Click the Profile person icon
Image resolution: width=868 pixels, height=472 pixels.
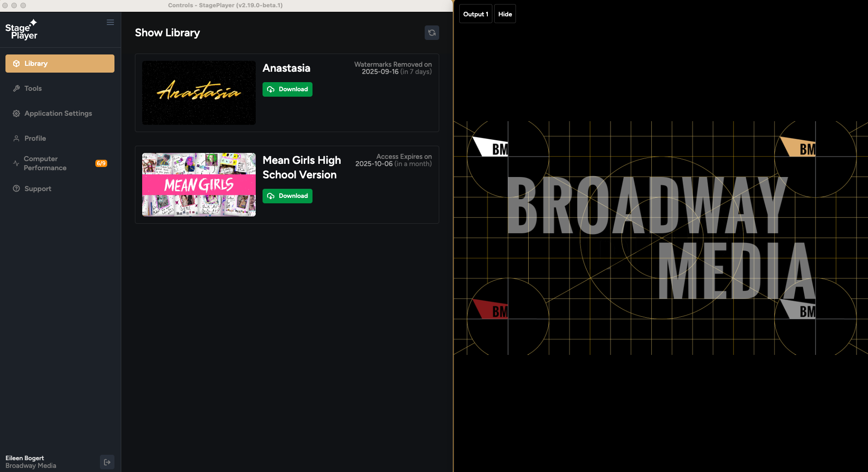[x=16, y=138]
